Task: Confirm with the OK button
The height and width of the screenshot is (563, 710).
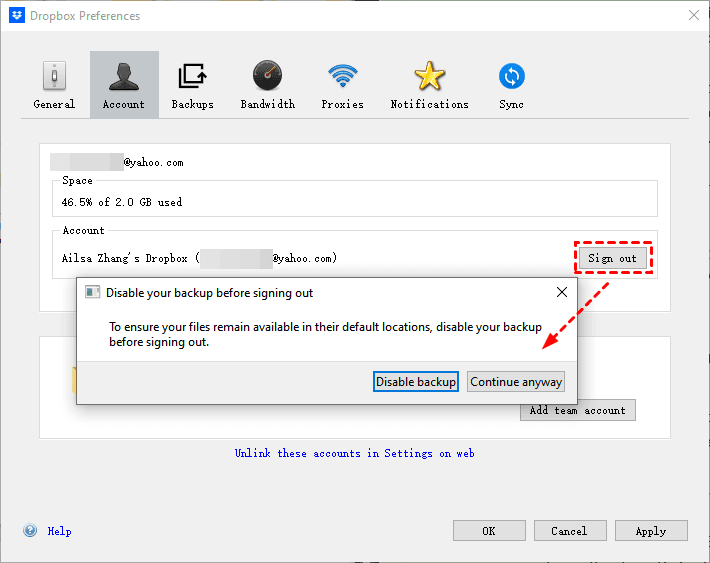Action: coord(489,531)
